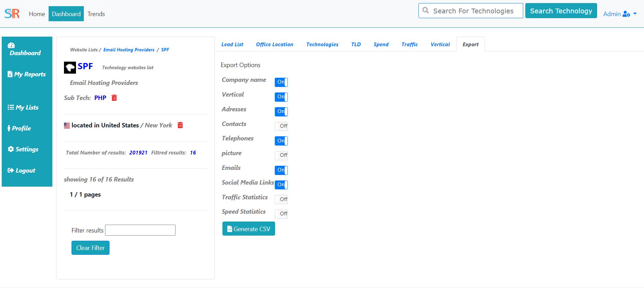
Task: Go to Home in top navigation
Action: (37, 14)
